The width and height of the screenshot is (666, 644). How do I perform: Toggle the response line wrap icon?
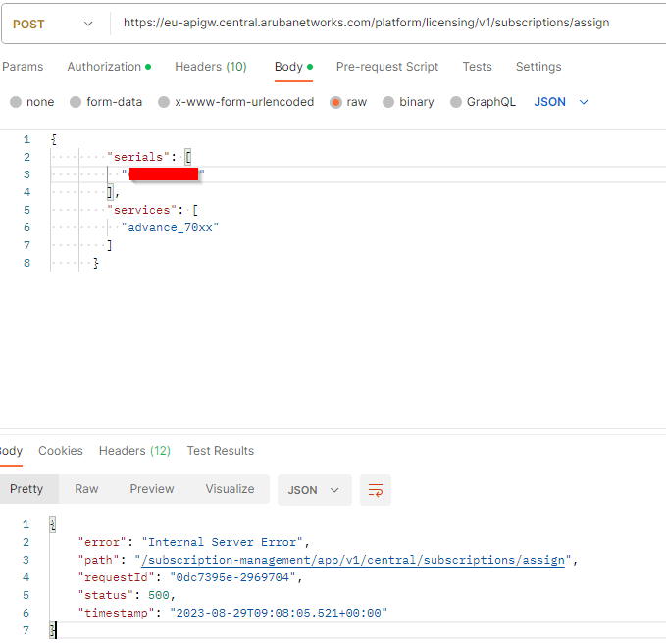point(376,490)
